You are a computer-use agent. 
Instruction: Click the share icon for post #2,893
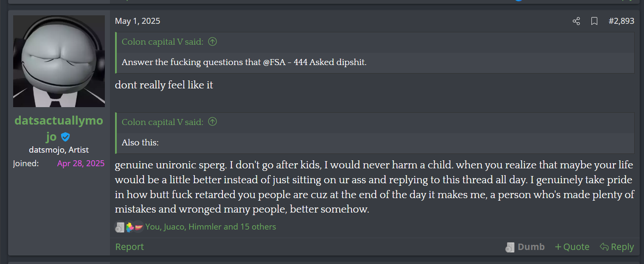pos(576,21)
